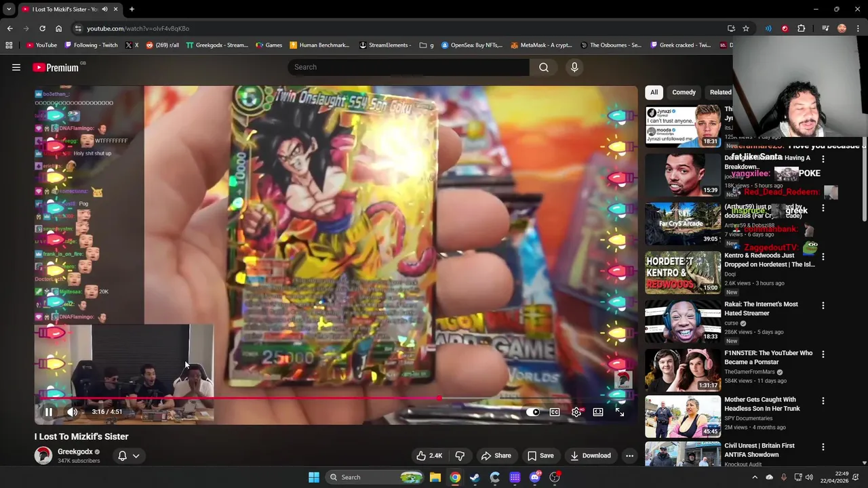Seek using the red video progress bar
The height and width of the screenshot is (488, 868).
336,399
